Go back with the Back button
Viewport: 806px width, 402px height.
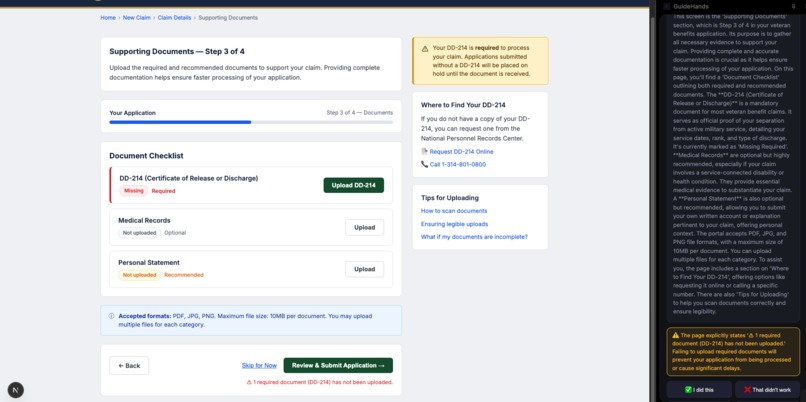[129, 366]
